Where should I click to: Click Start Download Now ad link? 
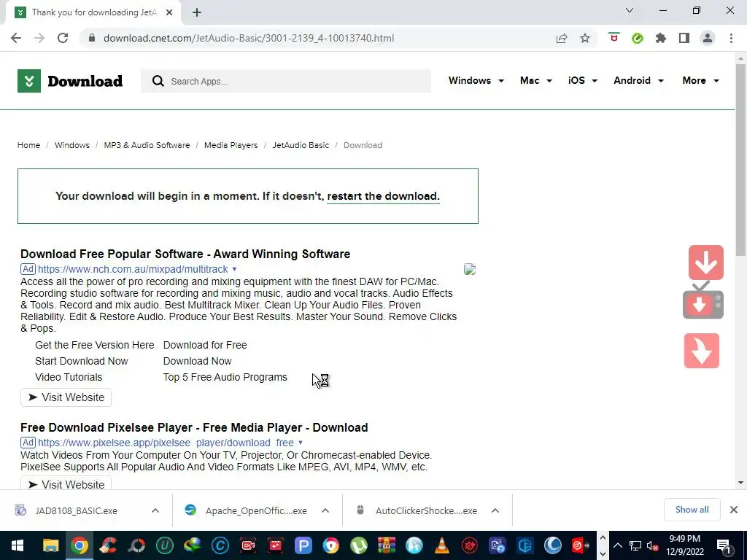click(82, 361)
